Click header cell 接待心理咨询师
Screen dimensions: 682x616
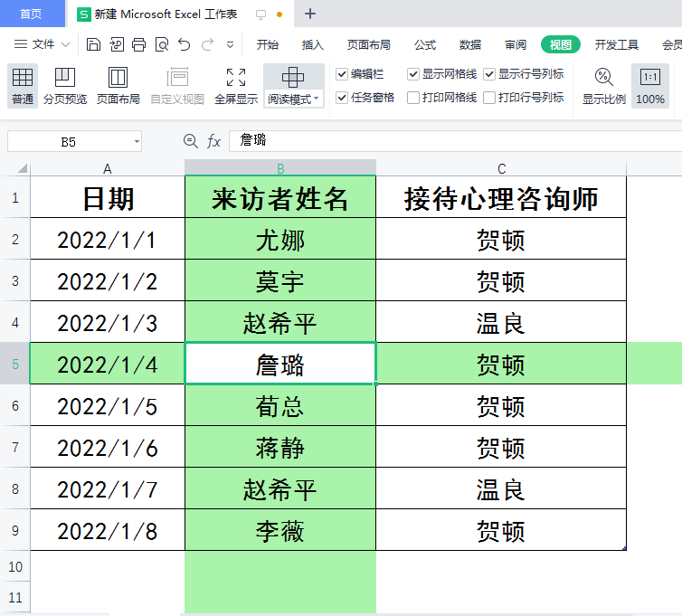point(501,197)
